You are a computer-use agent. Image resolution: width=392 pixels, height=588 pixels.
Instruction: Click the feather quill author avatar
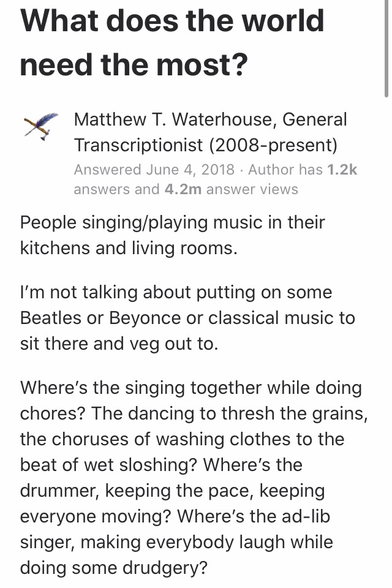[x=41, y=126]
